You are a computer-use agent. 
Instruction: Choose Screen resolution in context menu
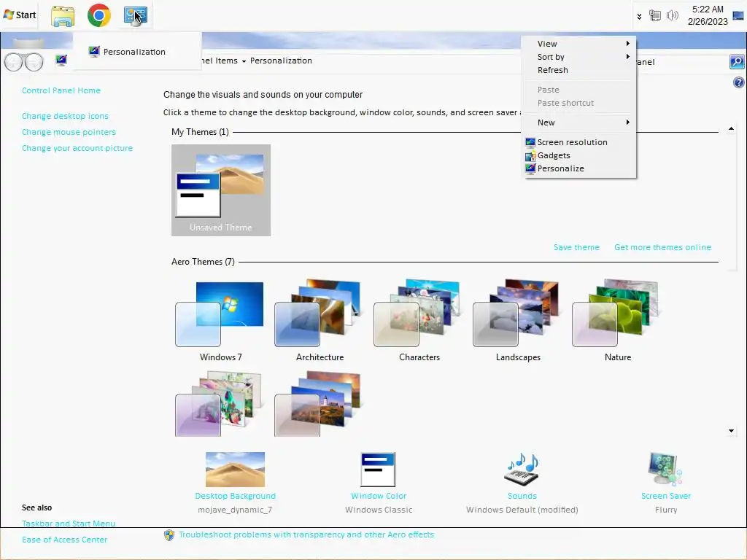click(x=580, y=142)
